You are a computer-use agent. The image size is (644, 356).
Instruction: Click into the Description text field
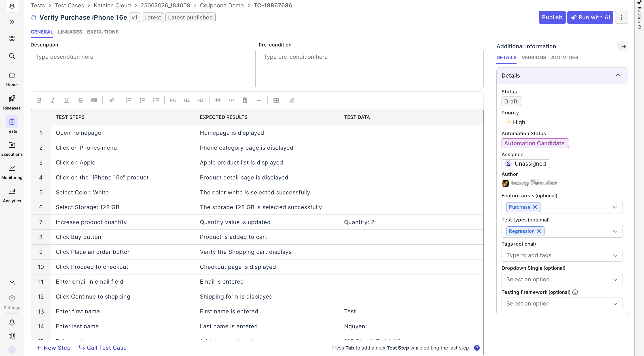tap(143, 69)
